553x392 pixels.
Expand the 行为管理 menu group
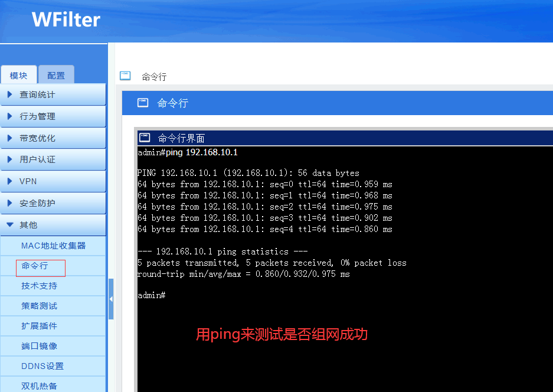(53, 116)
